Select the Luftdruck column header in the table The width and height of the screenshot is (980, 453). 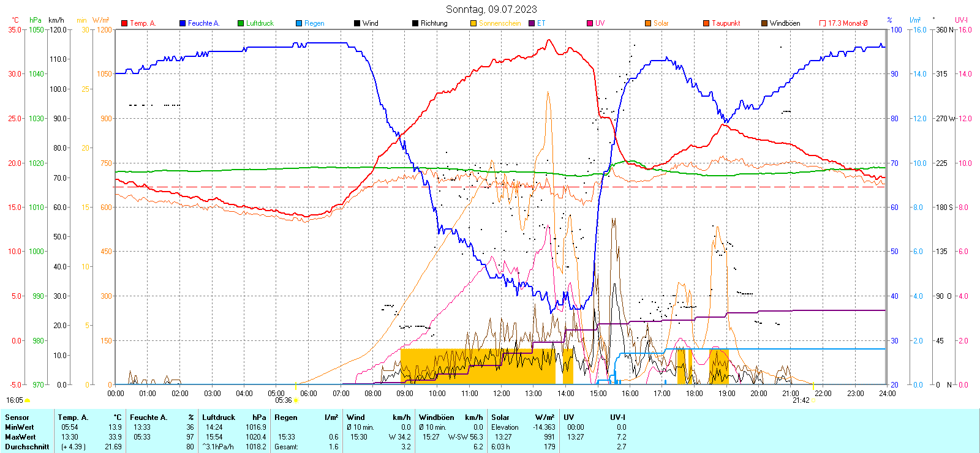pos(219,417)
